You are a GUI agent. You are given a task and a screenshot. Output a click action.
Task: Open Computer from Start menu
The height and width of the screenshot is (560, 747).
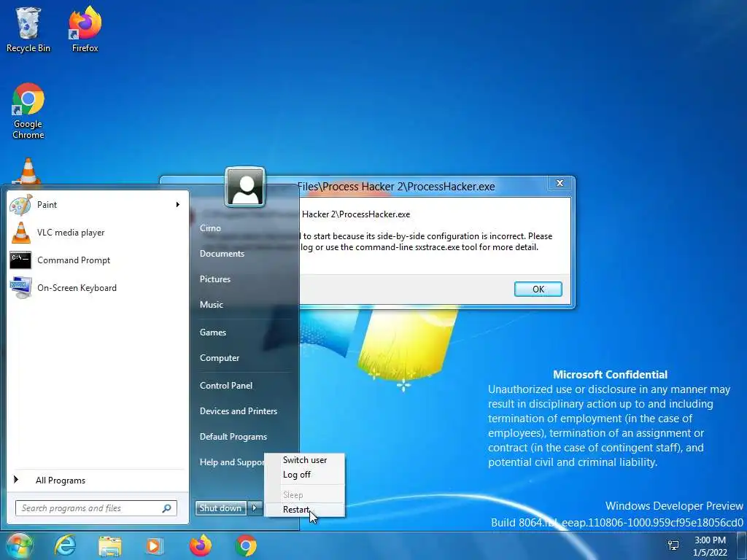pos(219,358)
